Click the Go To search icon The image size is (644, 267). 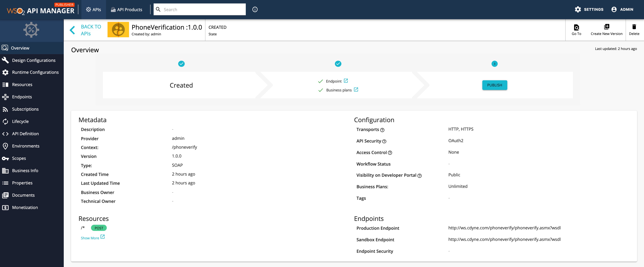pos(576,27)
